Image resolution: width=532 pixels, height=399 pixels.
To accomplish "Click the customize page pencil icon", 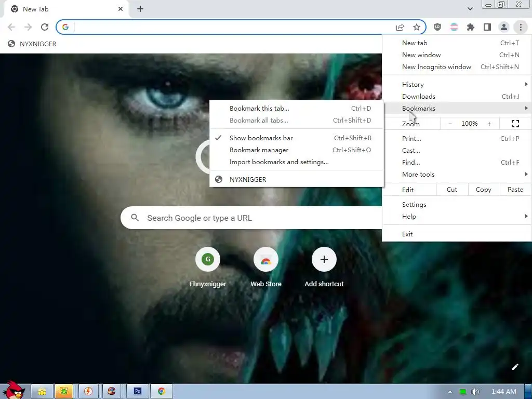I will pyautogui.click(x=515, y=367).
